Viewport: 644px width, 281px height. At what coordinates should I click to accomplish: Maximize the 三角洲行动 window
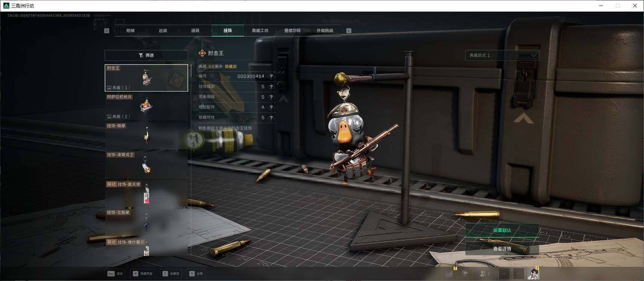618,6
